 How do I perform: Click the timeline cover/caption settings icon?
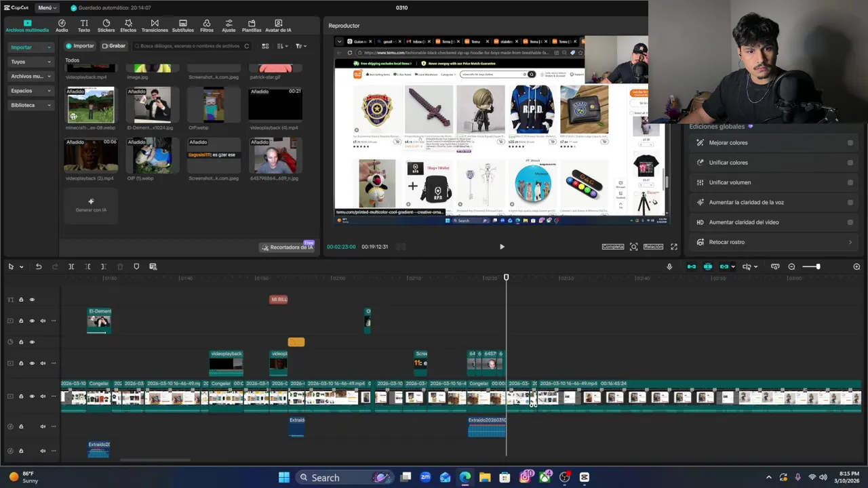click(x=775, y=267)
